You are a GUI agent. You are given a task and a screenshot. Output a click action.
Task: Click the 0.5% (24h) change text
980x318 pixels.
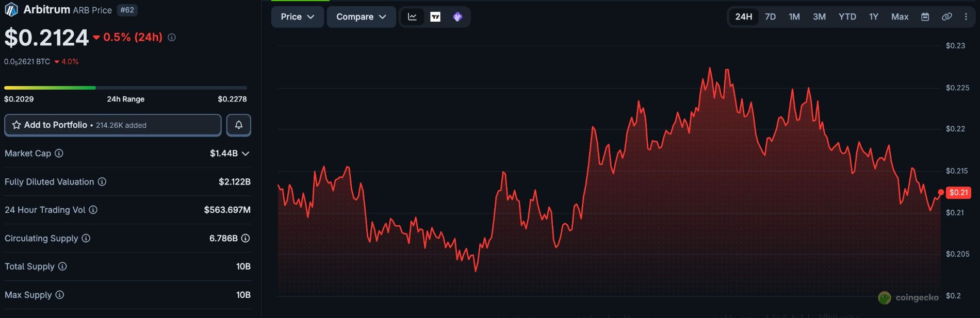133,37
